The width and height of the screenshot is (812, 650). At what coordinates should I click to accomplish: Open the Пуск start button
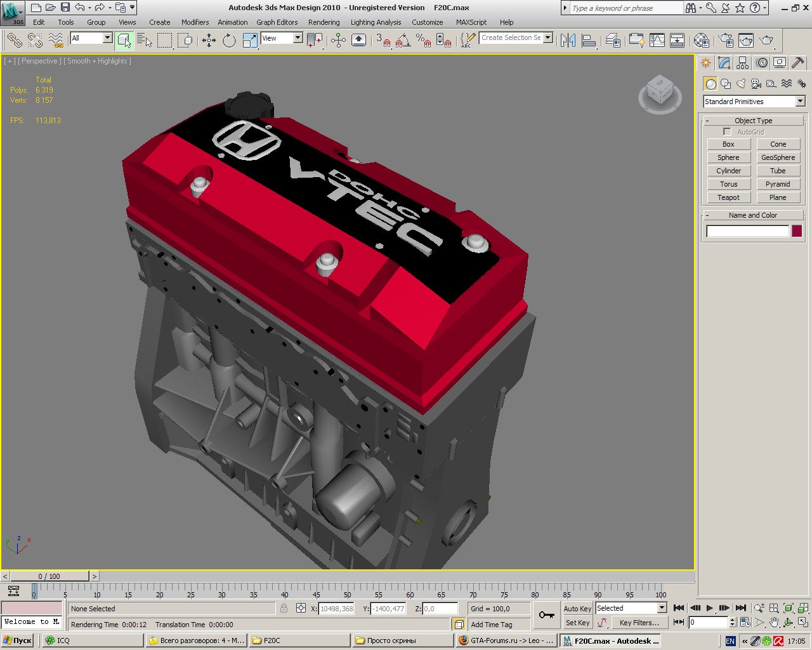click(17, 640)
